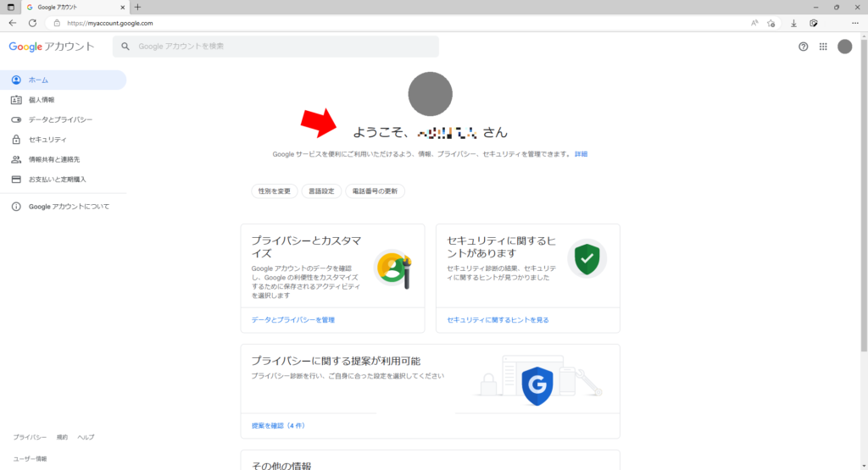Open データとプライバシーを管理 link

tap(292, 320)
